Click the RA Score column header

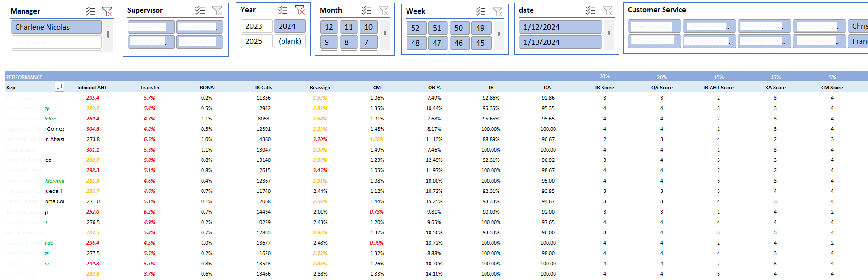(775, 88)
